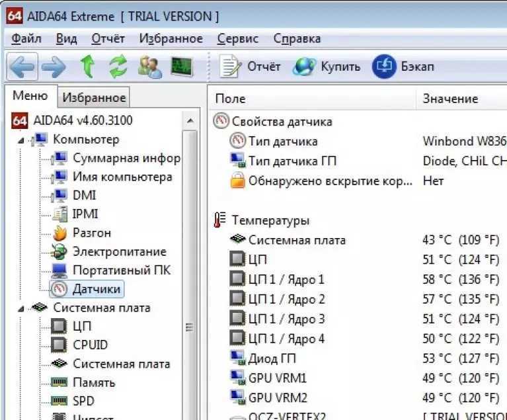Click the power plug icon beside Электропитание
This screenshot has width=507, height=420.
pyautogui.click(x=59, y=252)
